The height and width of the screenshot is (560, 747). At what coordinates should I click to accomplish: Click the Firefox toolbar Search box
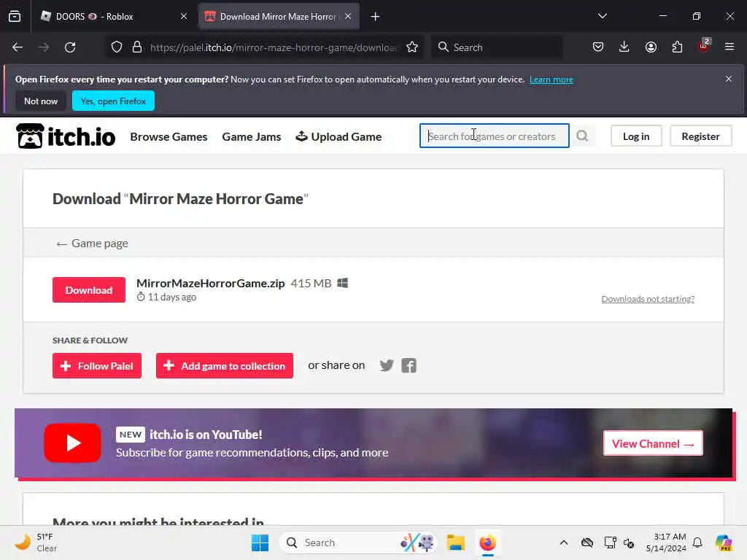[x=497, y=47]
